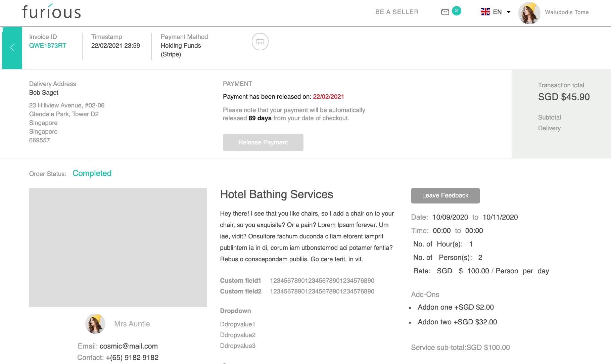Click the UK flag icon
611x364 pixels.
pyautogui.click(x=485, y=12)
